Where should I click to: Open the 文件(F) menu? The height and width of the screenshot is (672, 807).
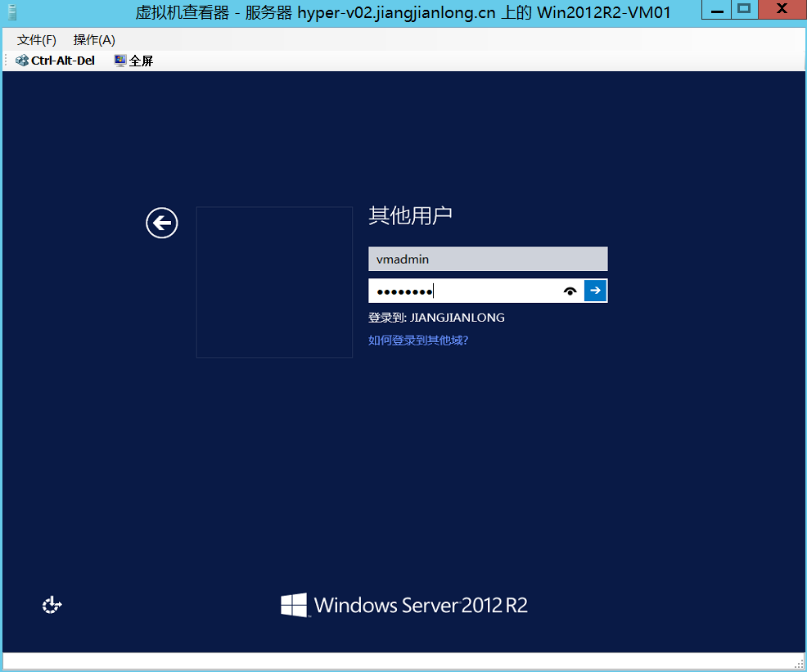point(36,39)
